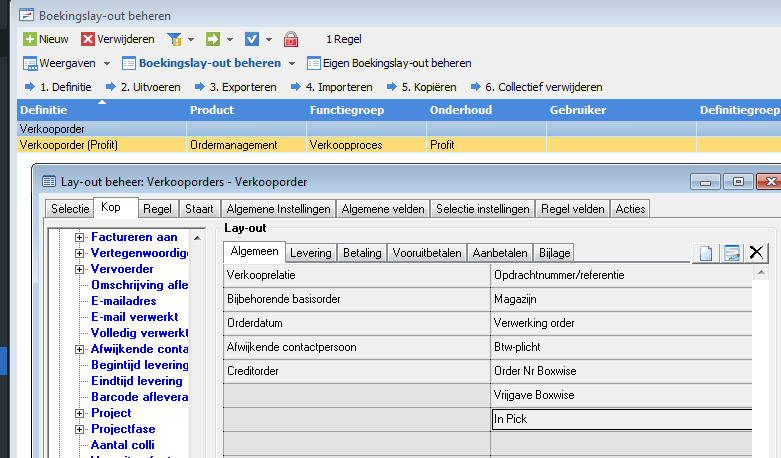Click the new blank tab page icon
The image size is (781, 458).
point(706,253)
